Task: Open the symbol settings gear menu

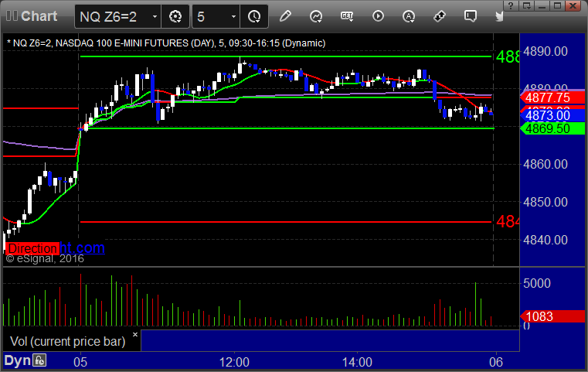Action: click(x=175, y=16)
